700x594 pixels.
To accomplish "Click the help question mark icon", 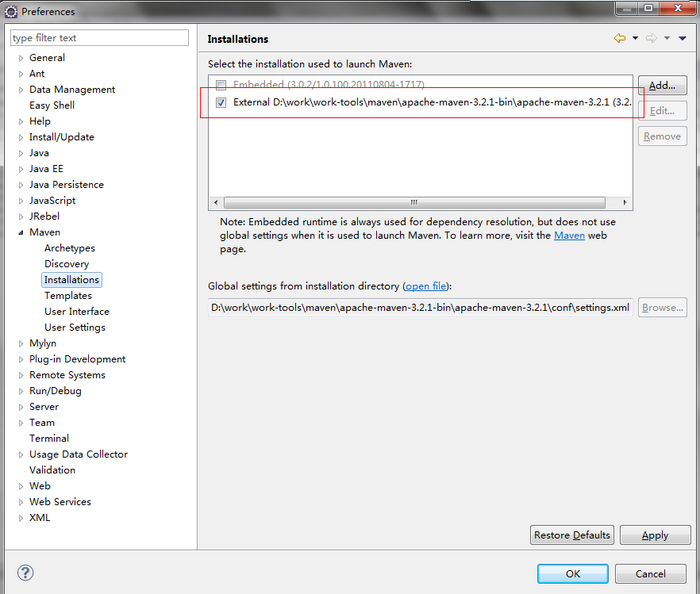I will (25, 573).
